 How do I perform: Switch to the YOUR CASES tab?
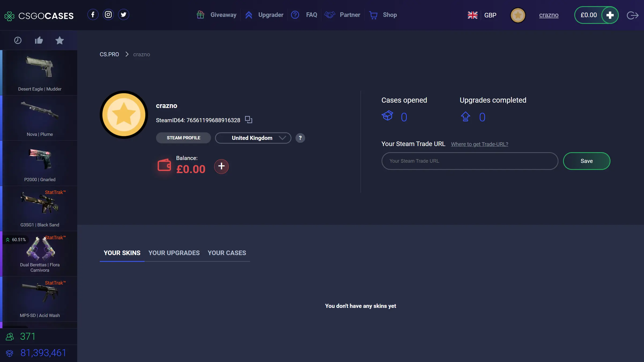click(x=227, y=253)
